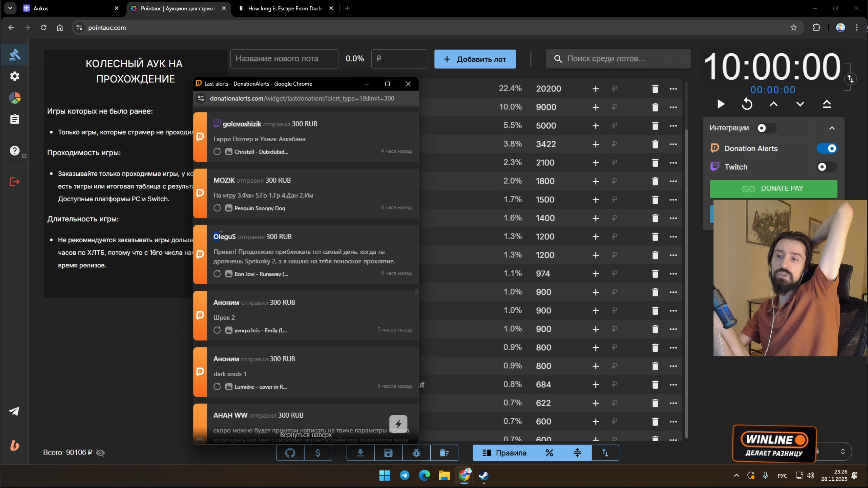The image size is (868, 488).
Task: Open the tab search dropdown arrow in Chrome
Action: [x=10, y=8]
